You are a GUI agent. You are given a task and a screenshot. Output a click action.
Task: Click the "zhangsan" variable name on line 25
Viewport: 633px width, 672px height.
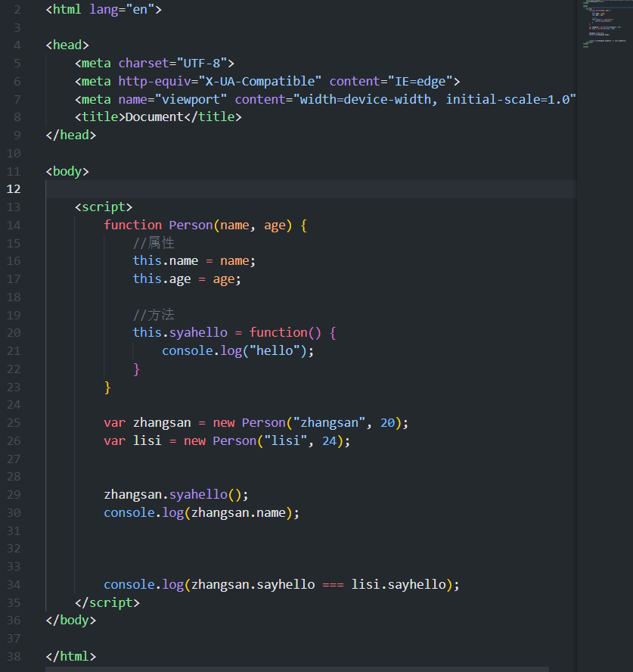click(162, 423)
